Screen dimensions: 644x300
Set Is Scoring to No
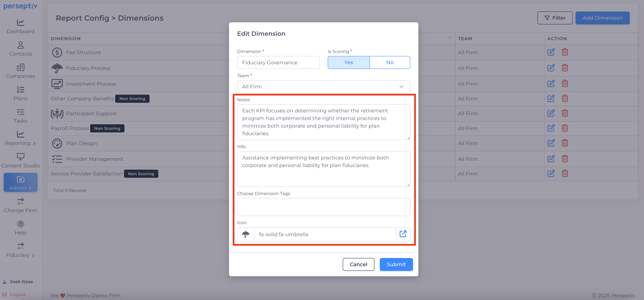(389, 62)
